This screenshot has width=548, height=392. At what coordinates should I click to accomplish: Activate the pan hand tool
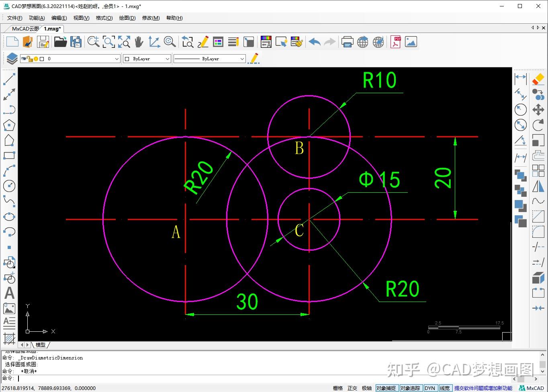point(139,42)
